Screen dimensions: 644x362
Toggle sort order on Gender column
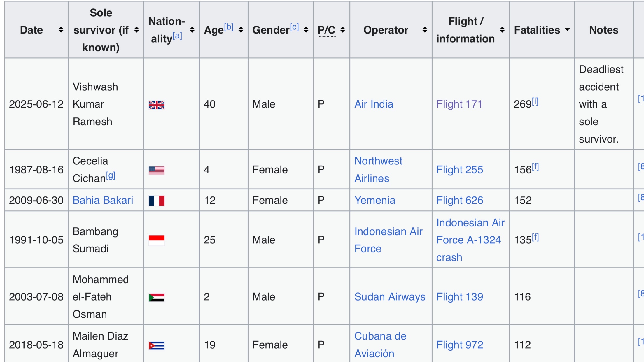pos(306,30)
